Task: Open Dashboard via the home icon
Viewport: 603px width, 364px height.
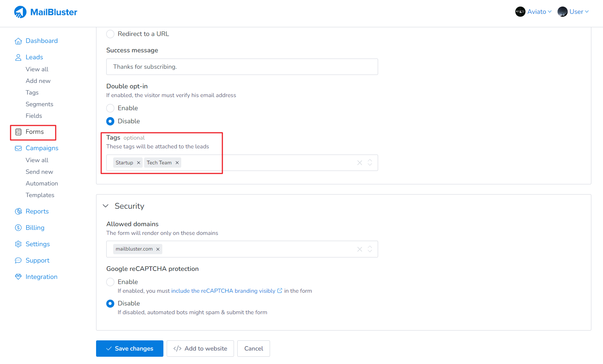Action: (x=18, y=41)
